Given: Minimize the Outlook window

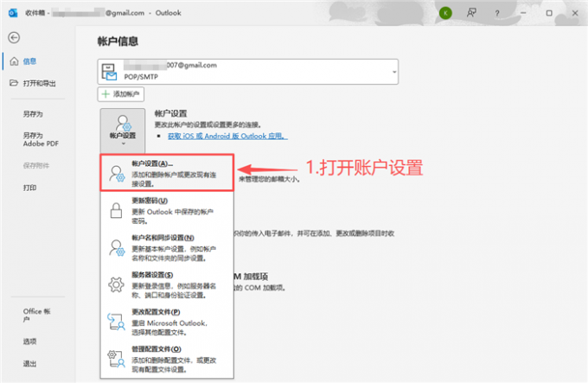Looking at the screenshot, I should 523,13.
